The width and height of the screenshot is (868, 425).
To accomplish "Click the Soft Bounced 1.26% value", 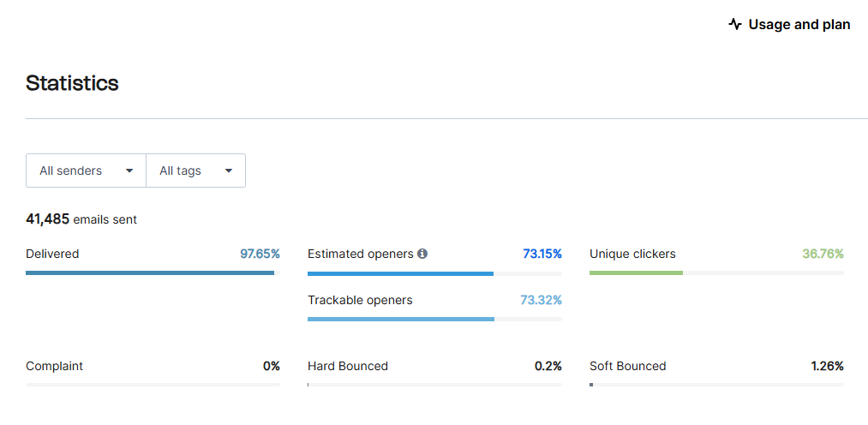I will tap(827, 366).
